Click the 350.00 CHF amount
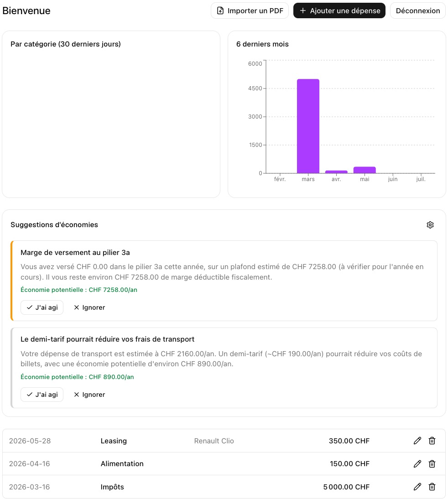 click(349, 441)
